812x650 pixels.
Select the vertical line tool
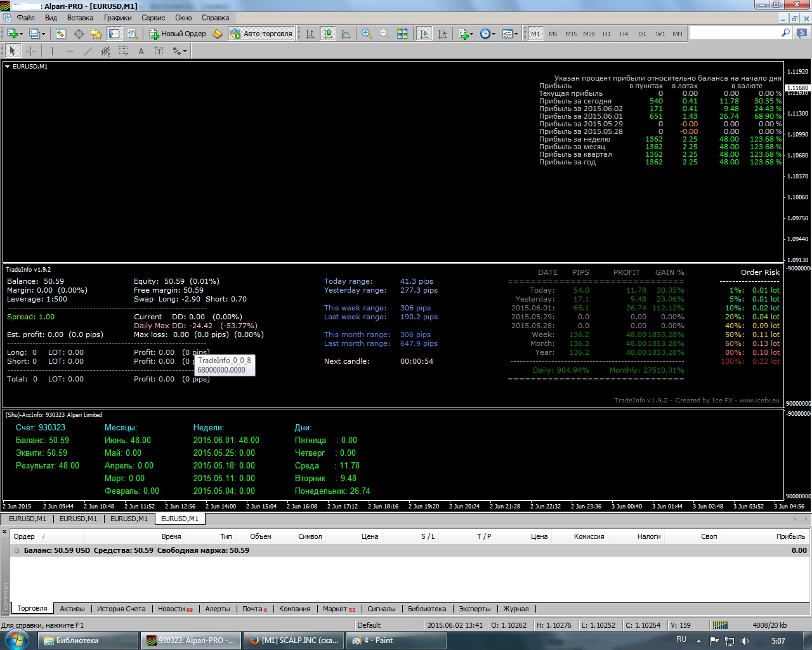(52, 51)
